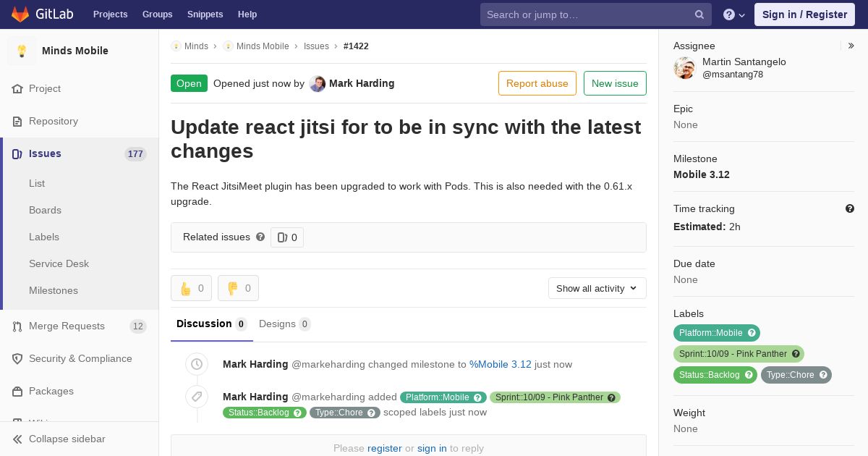This screenshot has width=868, height=456.
Task: Click the Collapse sidebar double-chevron icon
Action: click(17, 439)
